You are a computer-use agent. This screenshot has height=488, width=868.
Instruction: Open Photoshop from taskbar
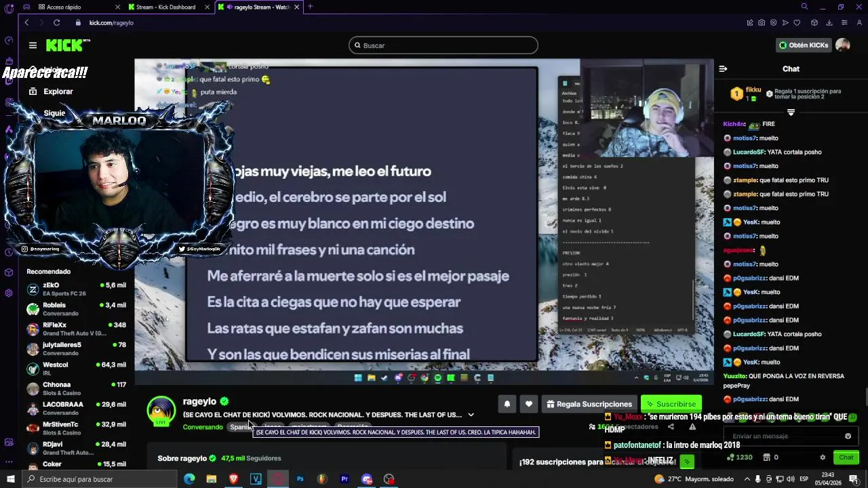click(300, 479)
